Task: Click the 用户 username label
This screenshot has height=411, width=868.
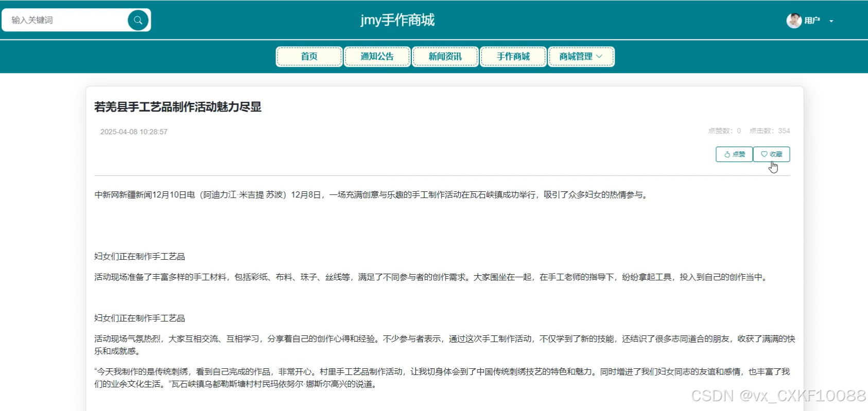Action: pos(812,21)
